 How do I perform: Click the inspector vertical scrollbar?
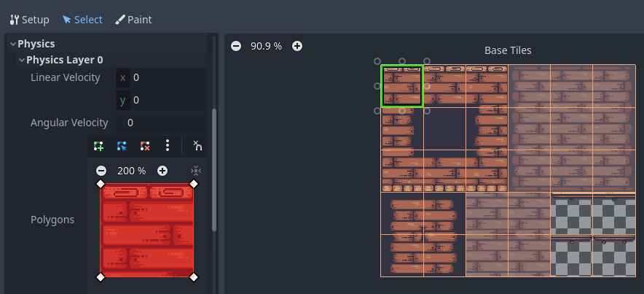click(213, 170)
